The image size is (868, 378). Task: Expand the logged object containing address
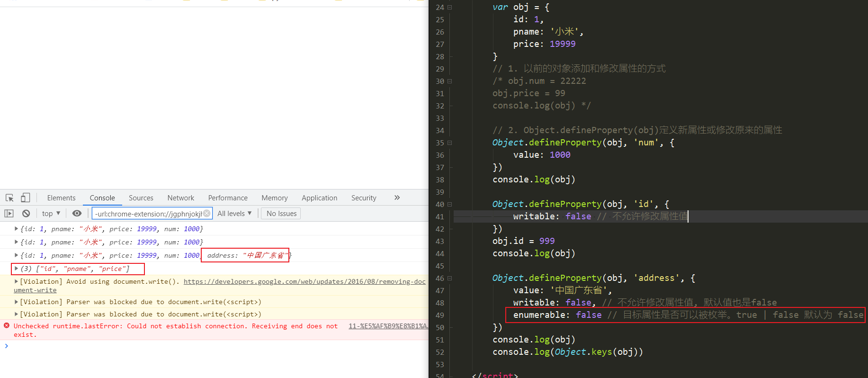16,255
